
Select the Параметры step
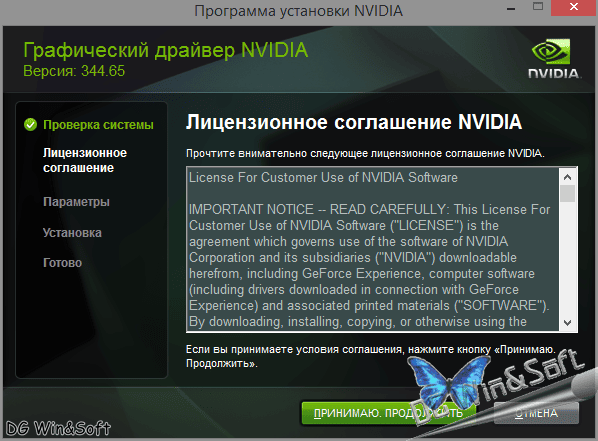pos(76,201)
